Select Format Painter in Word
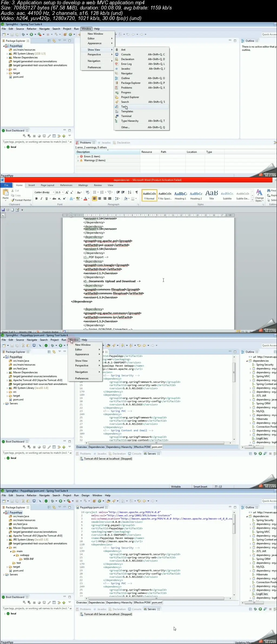Image resolution: width=277 pixels, height=644 pixels. 21,200
